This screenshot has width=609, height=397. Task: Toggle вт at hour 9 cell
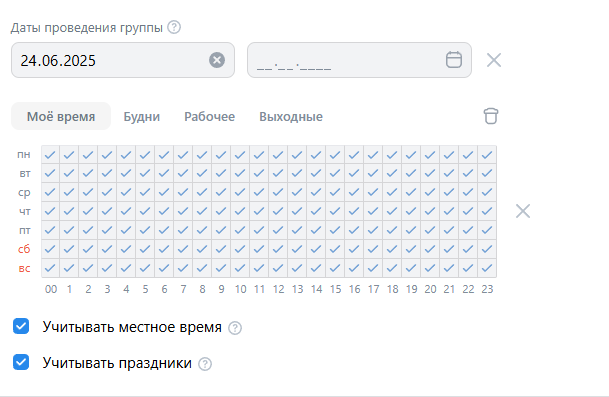coord(221,173)
